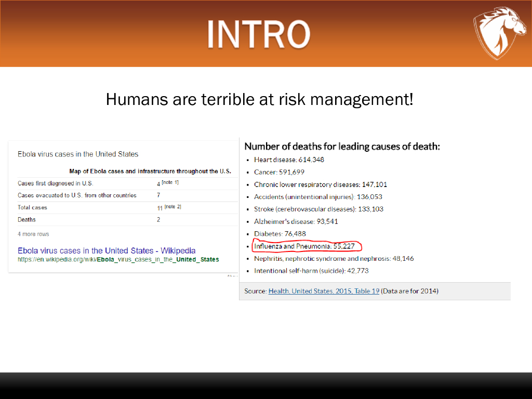
Task: Open the Ebola virus cases Wikipedia link
Action: [107, 250]
